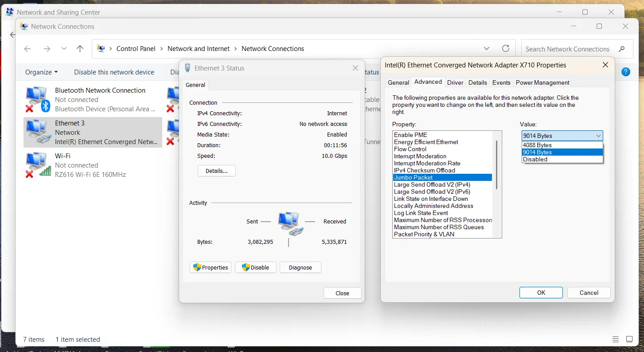The image size is (644, 352).
Task: Select Maximum Number of RSS Queues
Action: pos(442,227)
